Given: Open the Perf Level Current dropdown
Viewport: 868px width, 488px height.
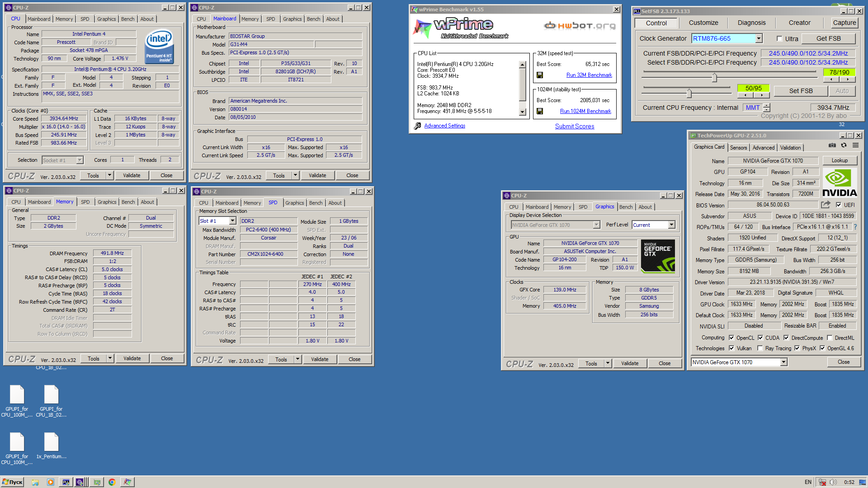Looking at the screenshot, I should click(671, 225).
